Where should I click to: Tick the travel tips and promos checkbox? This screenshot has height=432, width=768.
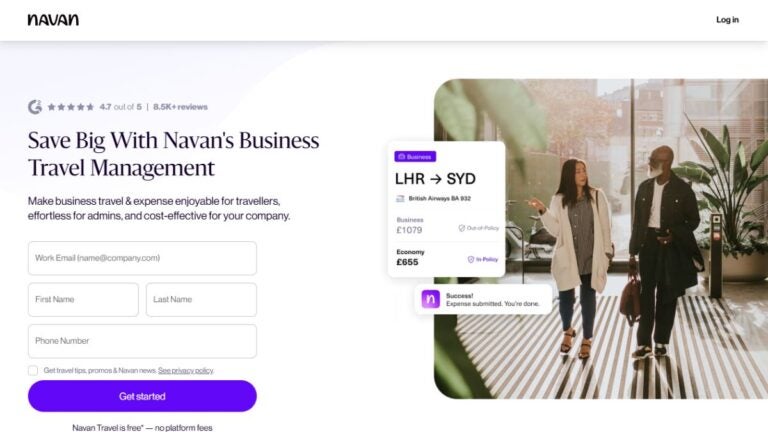(x=33, y=370)
